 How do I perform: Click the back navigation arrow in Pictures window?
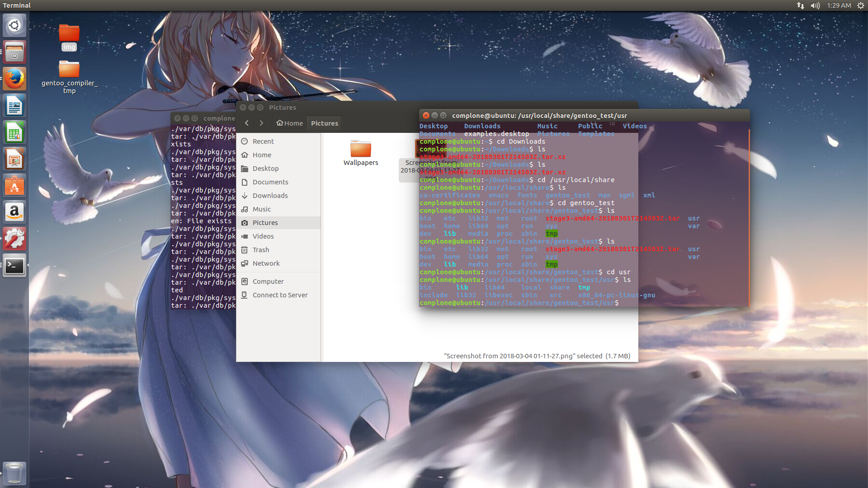click(x=247, y=122)
